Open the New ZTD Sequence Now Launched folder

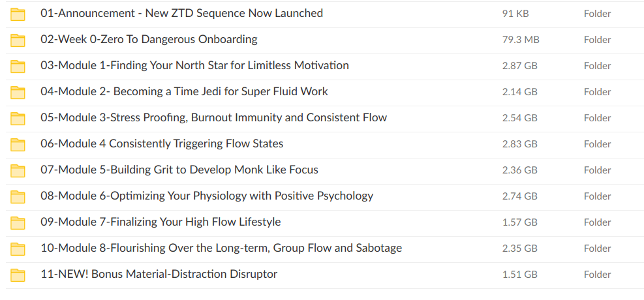coord(181,13)
